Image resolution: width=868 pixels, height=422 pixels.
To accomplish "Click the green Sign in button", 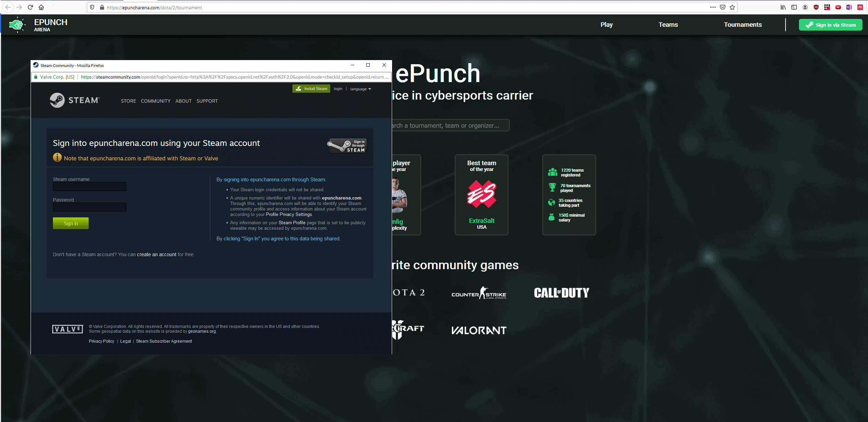I will 71,223.
